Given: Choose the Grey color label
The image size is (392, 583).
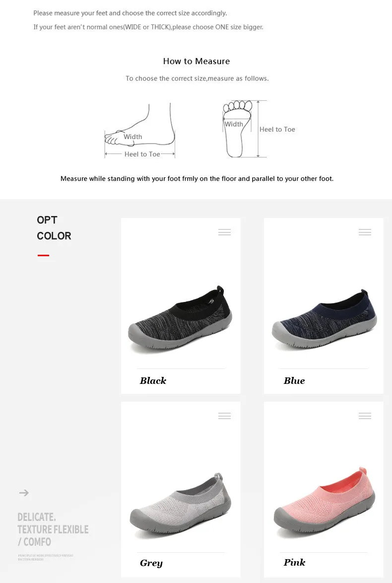Looking at the screenshot, I should (x=151, y=563).
